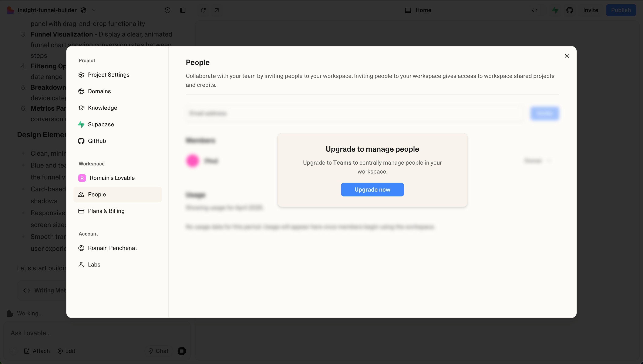Screen dimensions: 643x364
Task: Click the globe icon beside Domains
Action: 81,91
